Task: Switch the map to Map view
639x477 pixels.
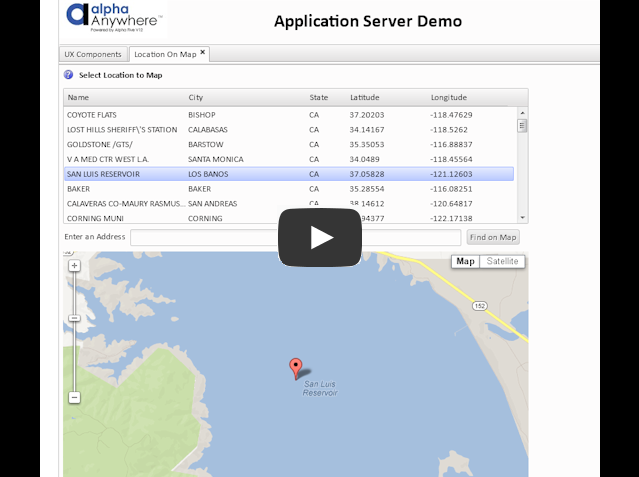Action: [465, 261]
